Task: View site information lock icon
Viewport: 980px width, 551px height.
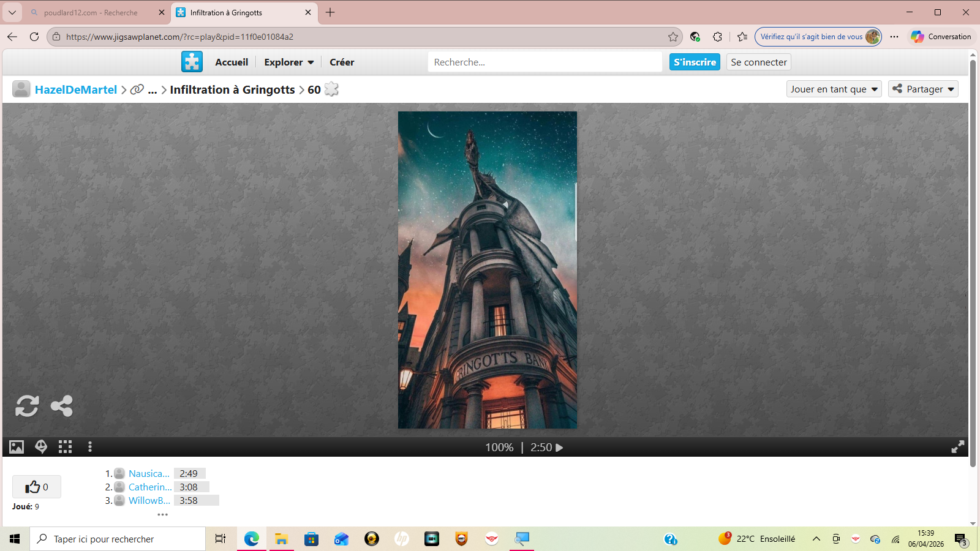Action: pos(56,37)
